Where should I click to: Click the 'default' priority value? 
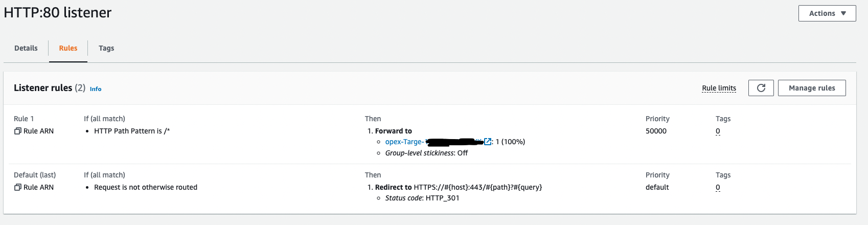(657, 187)
